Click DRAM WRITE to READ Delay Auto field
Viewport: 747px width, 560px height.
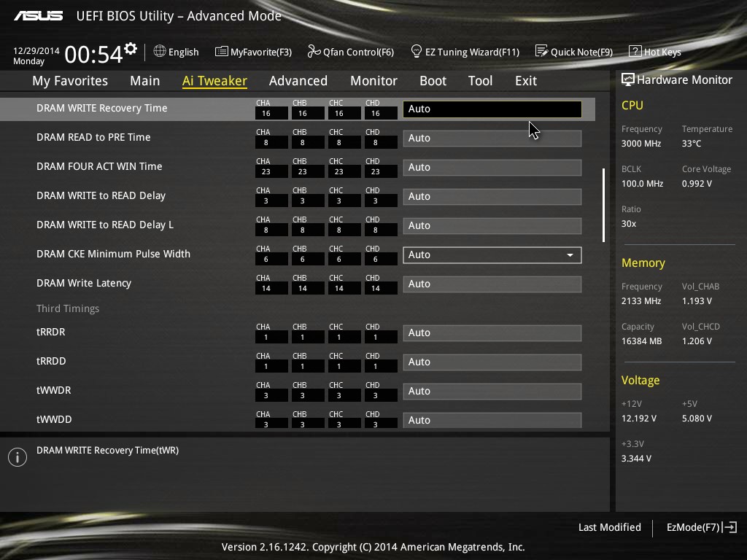coord(492,196)
